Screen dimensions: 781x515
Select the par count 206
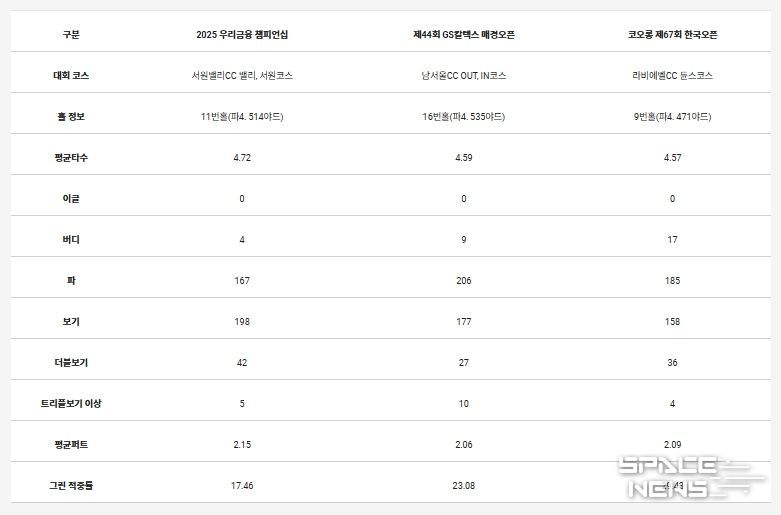[464, 281]
